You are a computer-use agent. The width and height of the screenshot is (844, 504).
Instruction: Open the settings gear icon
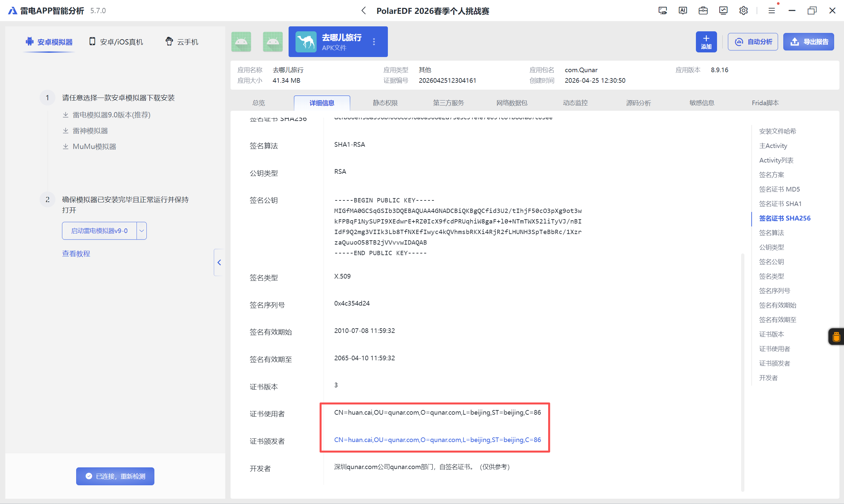[743, 11]
